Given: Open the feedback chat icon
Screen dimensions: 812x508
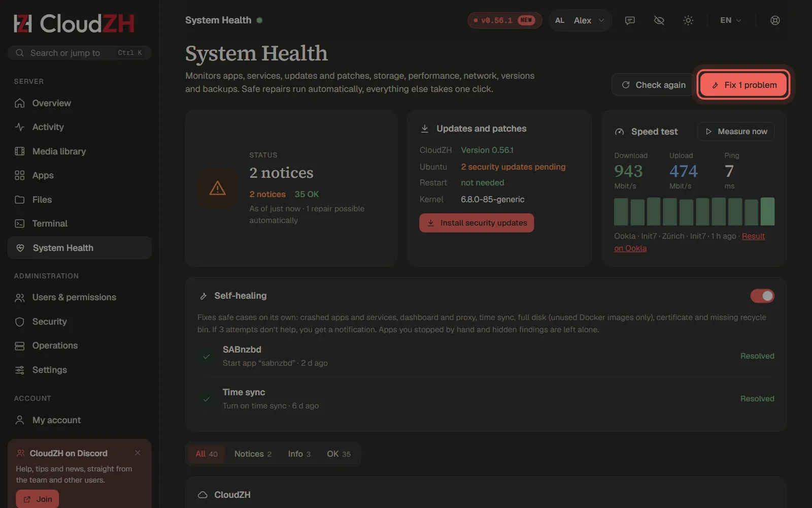Looking at the screenshot, I should point(630,20).
